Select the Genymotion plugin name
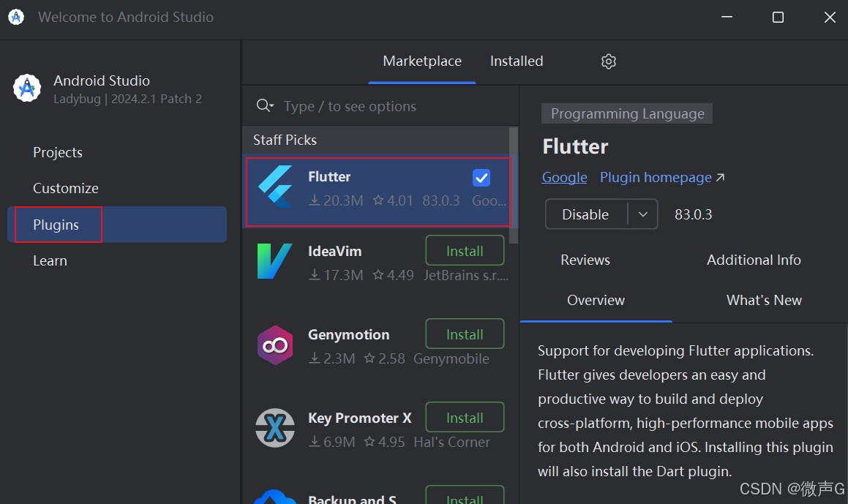The width and height of the screenshot is (848, 504). [x=349, y=334]
